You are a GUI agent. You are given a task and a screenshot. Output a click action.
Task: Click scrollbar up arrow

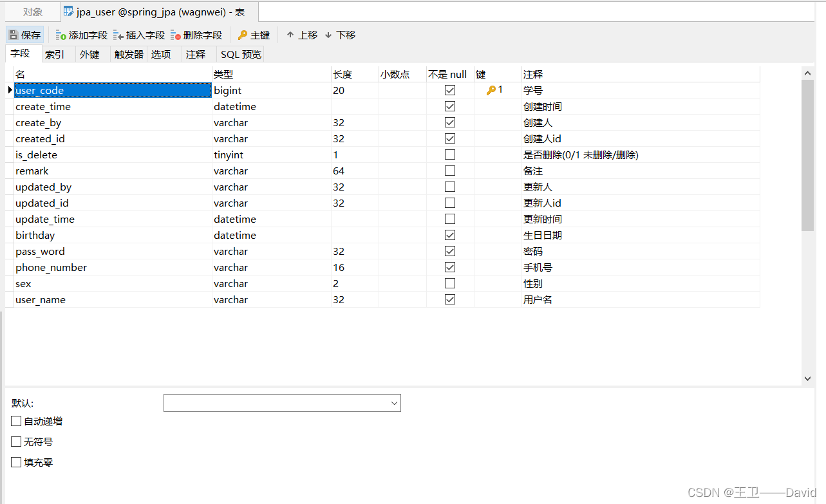click(x=808, y=73)
